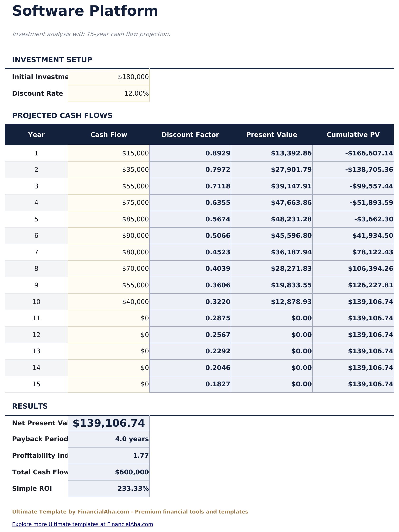Click the Software Platform title
This screenshot has height=532, width=399.
(85, 11)
